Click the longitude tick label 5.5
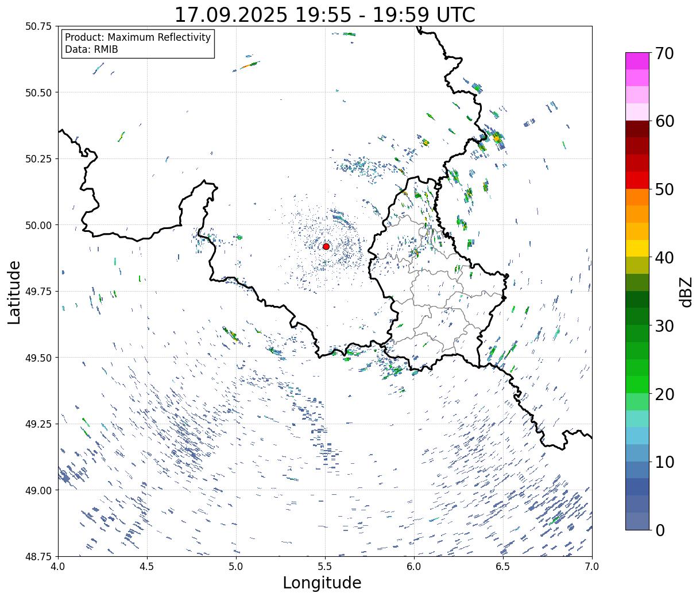Screen dimensions: 700x597 coord(325,566)
